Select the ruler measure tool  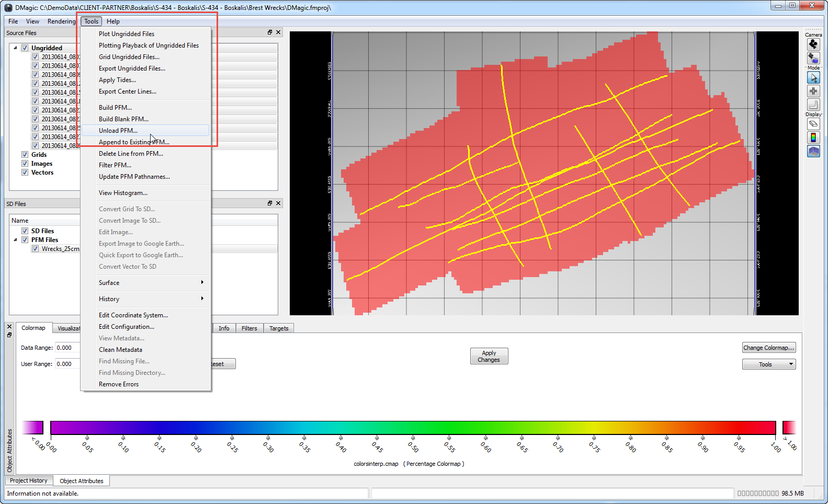point(813,105)
